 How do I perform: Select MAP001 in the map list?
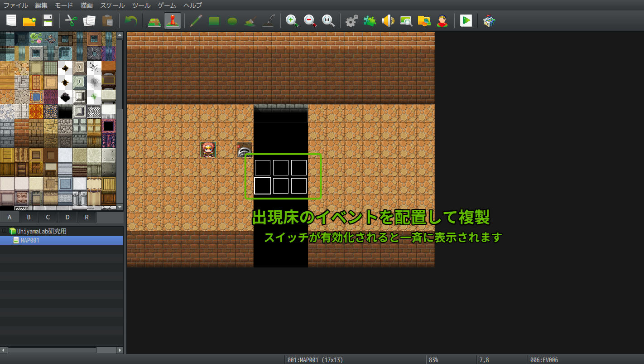click(x=30, y=240)
